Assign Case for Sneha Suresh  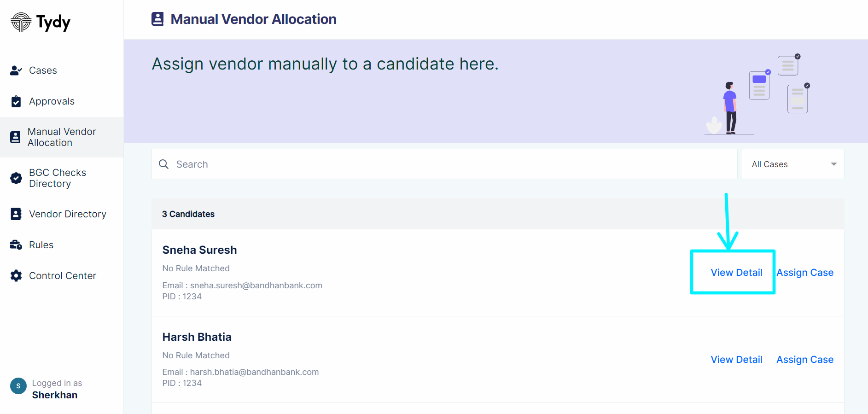pos(805,273)
